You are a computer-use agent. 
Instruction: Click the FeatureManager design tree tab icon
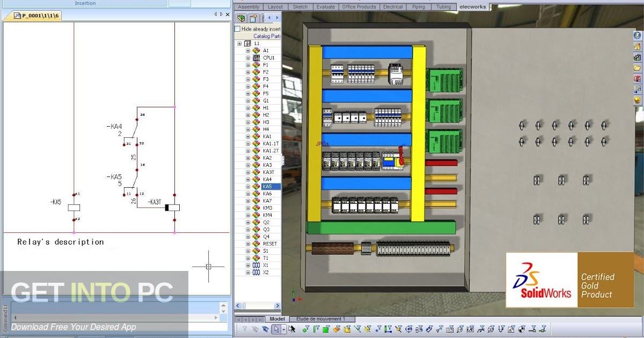[241, 18]
